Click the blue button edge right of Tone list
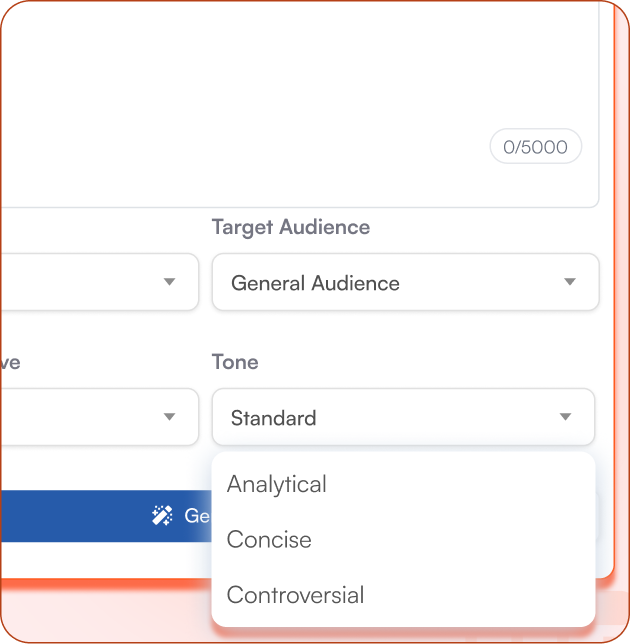This screenshot has width=630, height=644. [598, 516]
